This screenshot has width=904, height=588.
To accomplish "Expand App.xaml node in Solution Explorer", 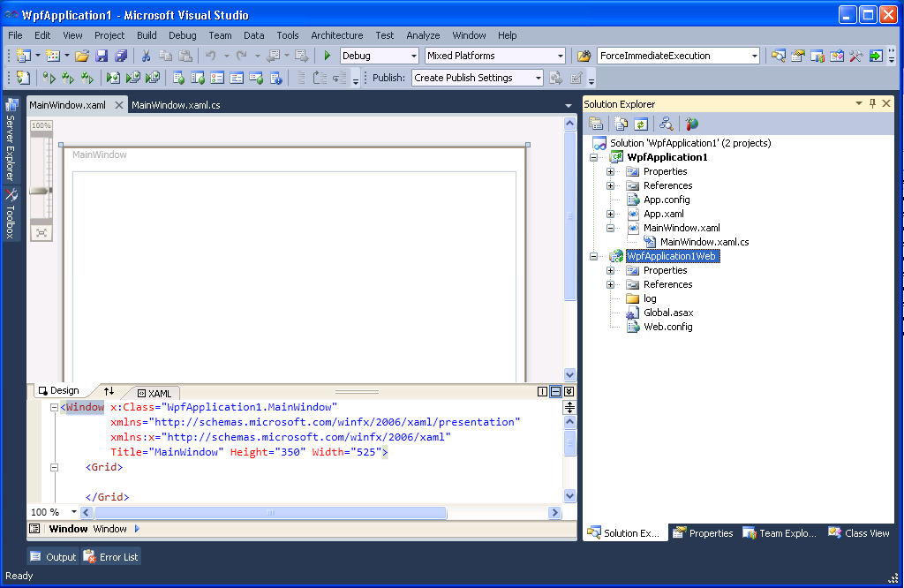I will [x=610, y=214].
